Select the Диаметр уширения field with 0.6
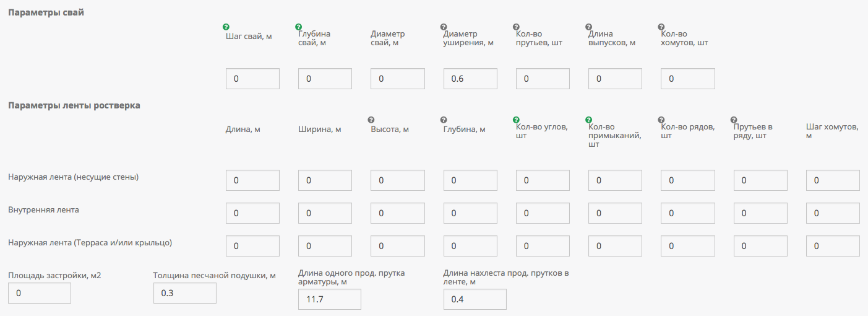Image resolution: width=868 pixels, height=316 pixels. coord(470,79)
